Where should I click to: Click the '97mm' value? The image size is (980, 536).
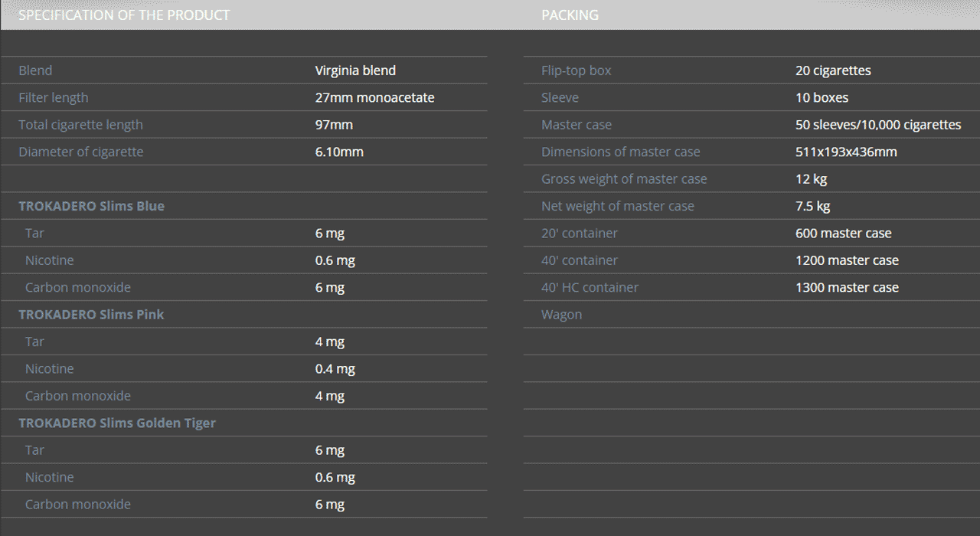(x=334, y=125)
